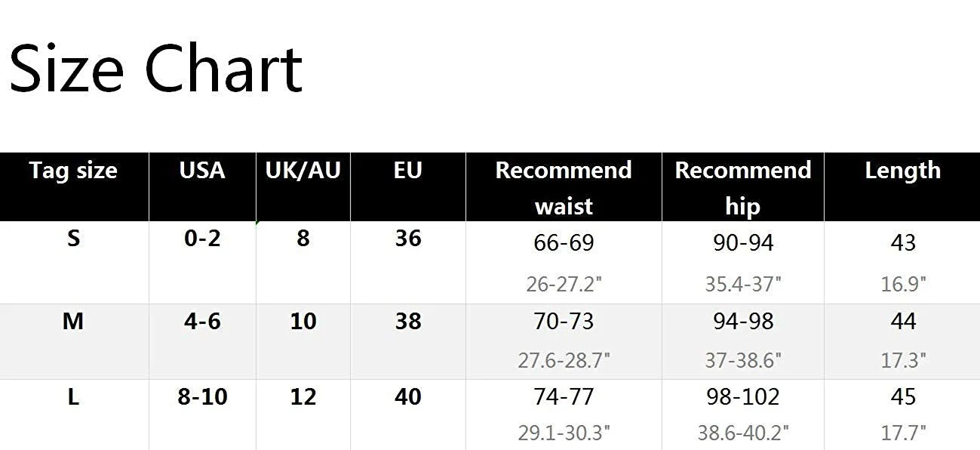The image size is (980, 450).
Task: Click the Recommend waist header
Action: 564,188
